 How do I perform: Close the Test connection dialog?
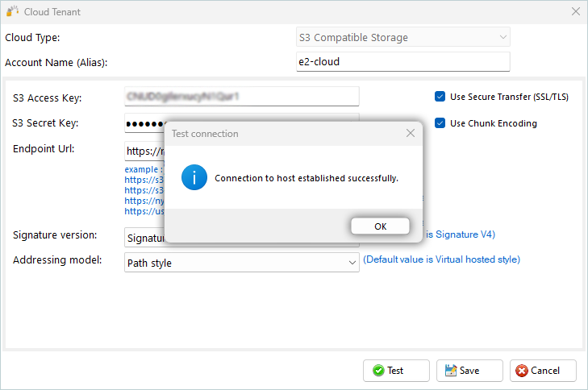coord(411,133)
